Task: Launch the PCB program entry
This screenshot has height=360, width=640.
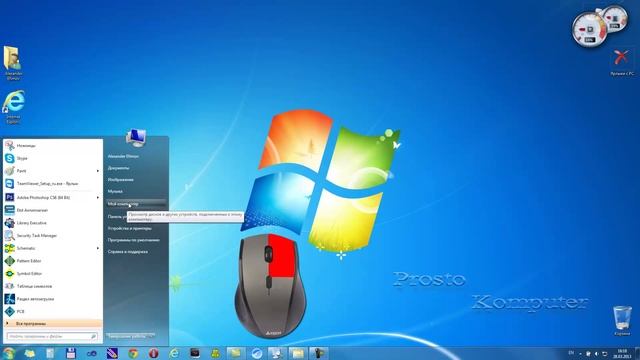Action: pos(52,311)
